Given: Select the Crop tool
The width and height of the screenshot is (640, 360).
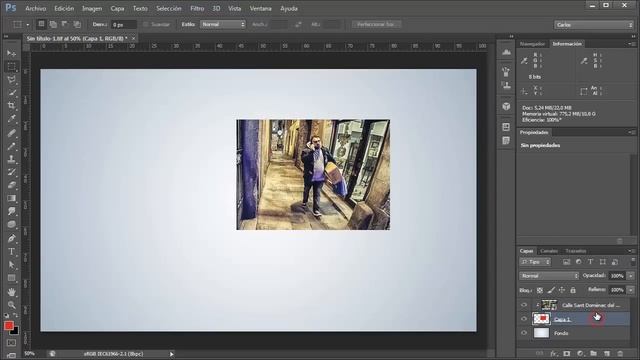Looking at the screenshot, I should click(11, 106).
